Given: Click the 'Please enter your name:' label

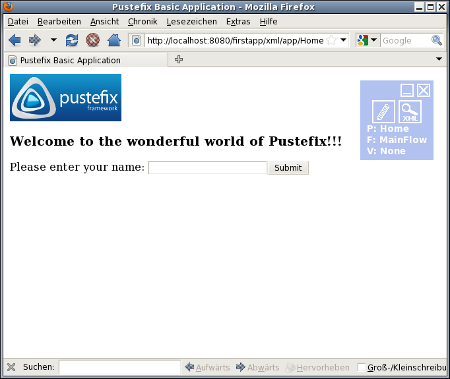Looking at the screenshot, I should click(x=77, y=167).
